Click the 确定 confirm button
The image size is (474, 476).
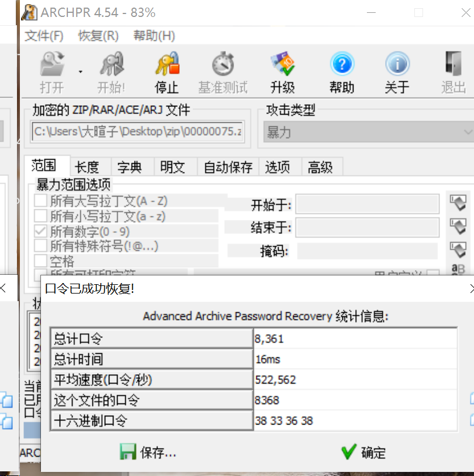(363, 452)
